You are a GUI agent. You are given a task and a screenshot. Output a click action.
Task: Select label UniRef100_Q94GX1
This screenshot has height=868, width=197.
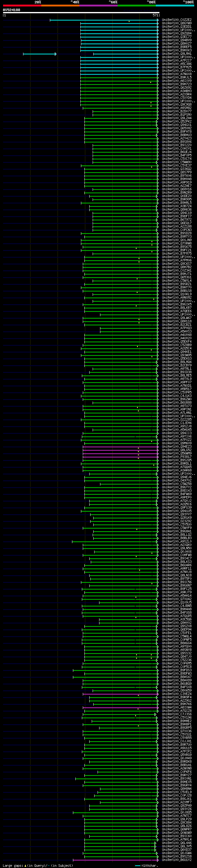click(176, 125)
